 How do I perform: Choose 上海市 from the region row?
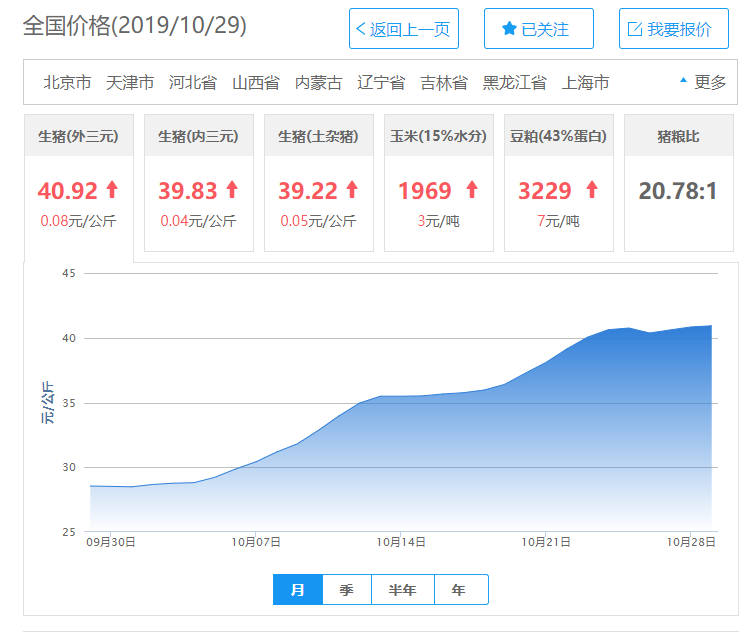(585, 83)
